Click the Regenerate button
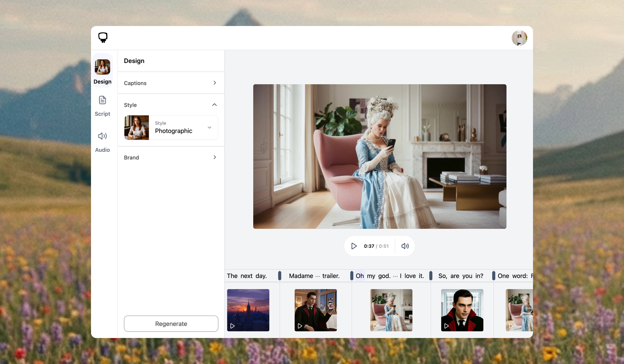This screenshot has width=624, height=364. coord(171,323)
